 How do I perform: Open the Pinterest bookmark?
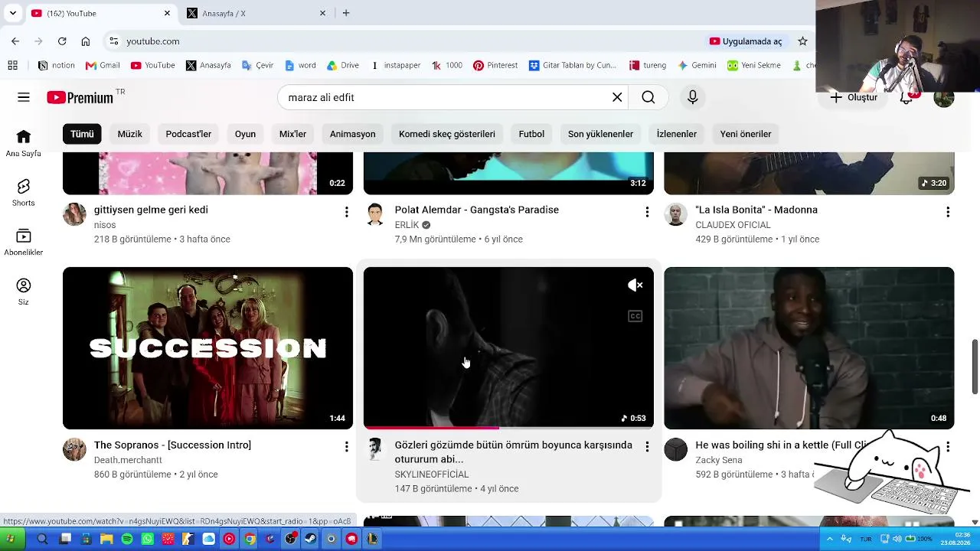(x=495, y=65)
